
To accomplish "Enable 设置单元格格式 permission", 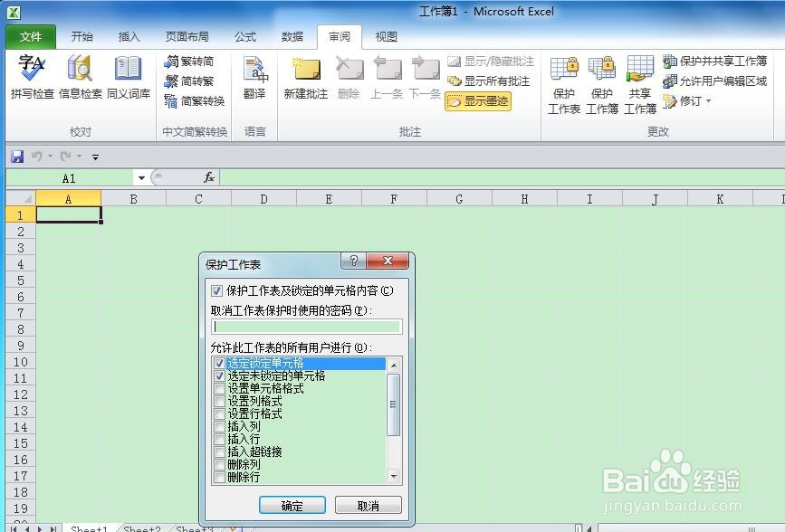I will [x=219, y=389].
